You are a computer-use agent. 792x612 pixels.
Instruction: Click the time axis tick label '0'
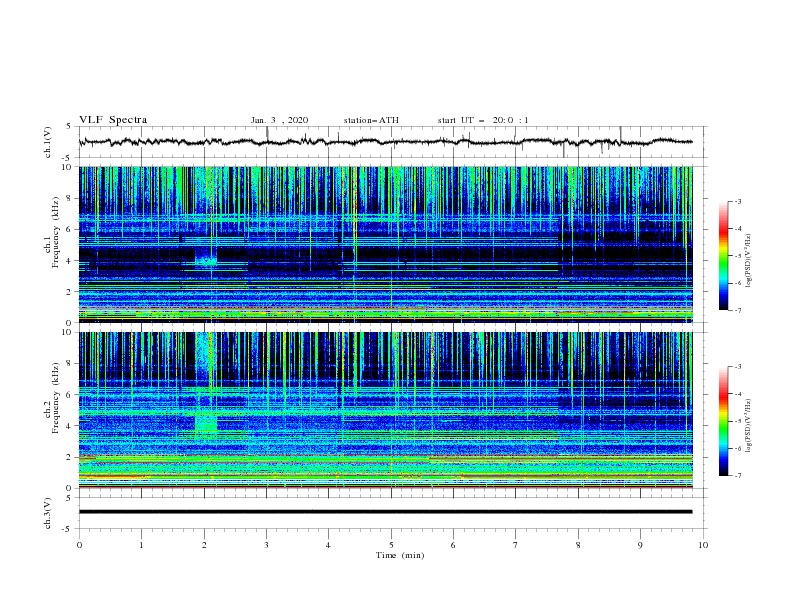[79, 545]
